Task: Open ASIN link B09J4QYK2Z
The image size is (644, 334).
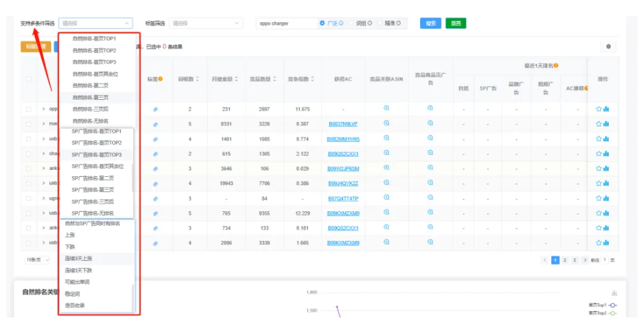Action: 343,184
